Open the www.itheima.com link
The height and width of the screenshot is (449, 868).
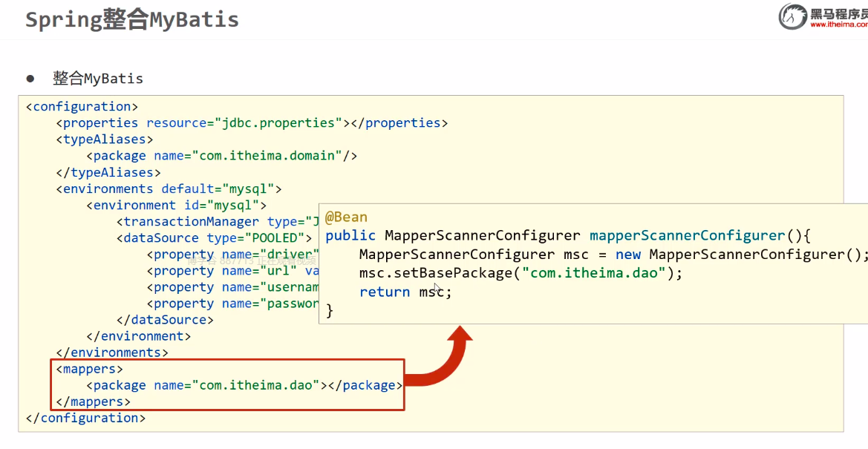point(838,24)
